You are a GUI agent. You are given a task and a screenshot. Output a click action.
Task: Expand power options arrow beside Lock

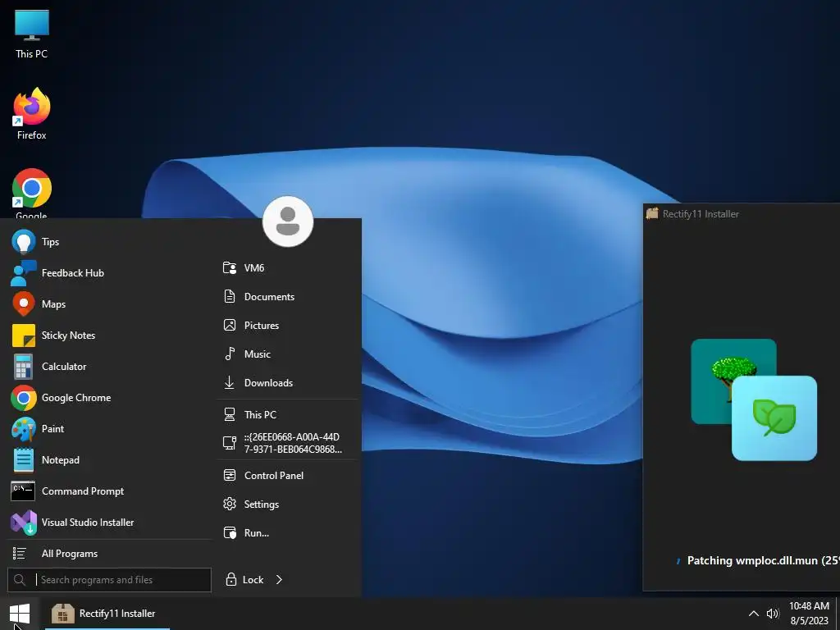(279, 580)
